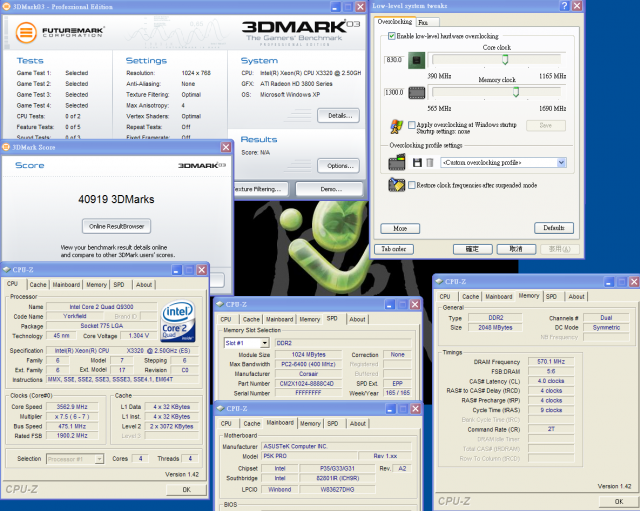Viewport: 640px width, 511px height.
Task: Open CPU tab in CPU-Z Mainboard window
Action: click(226, 423)
